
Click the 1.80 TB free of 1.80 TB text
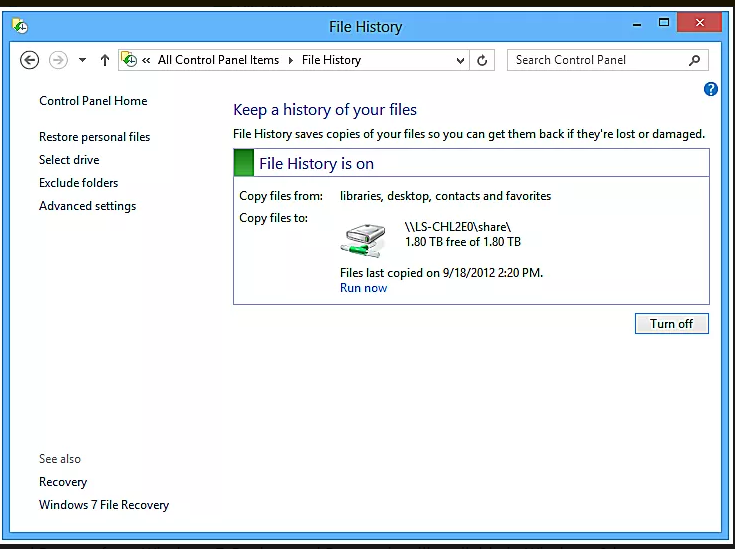[x=463, y=242]
